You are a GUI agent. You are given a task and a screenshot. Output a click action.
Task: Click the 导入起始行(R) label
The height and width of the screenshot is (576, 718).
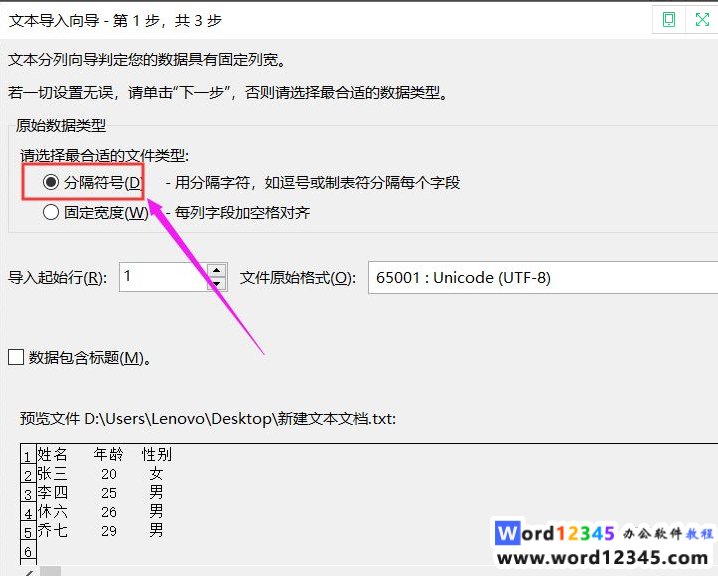(57, 277)
